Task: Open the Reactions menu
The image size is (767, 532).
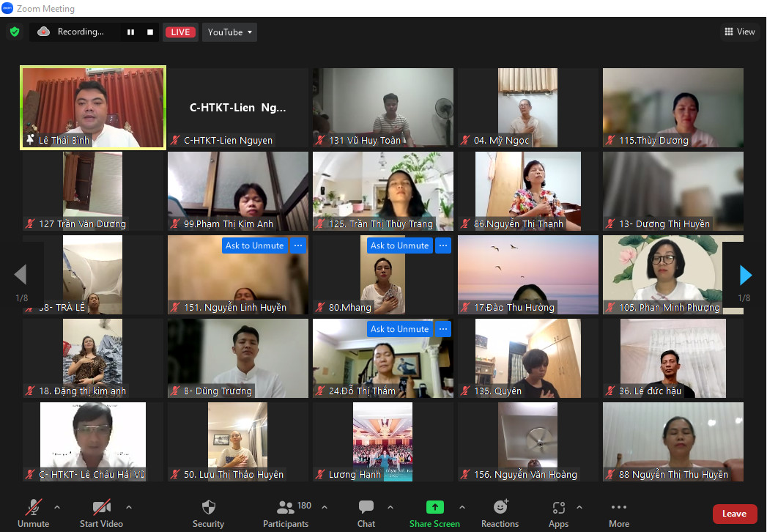Action: tap(500, 514)
